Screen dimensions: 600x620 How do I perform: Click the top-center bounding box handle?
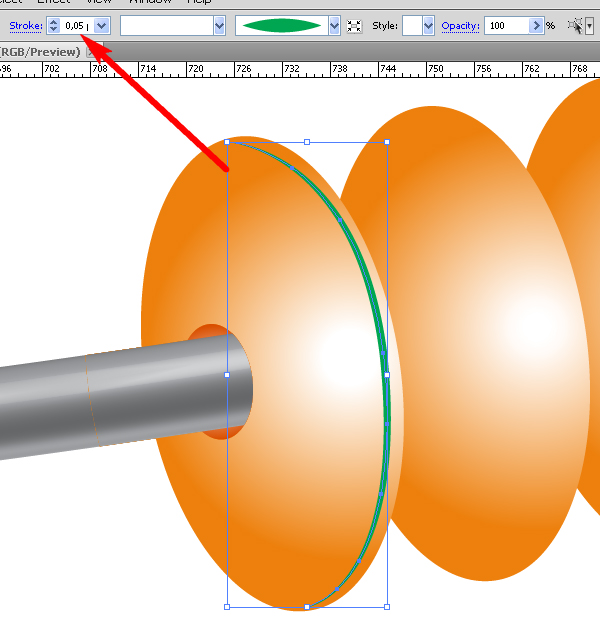(x=307, y=142)
